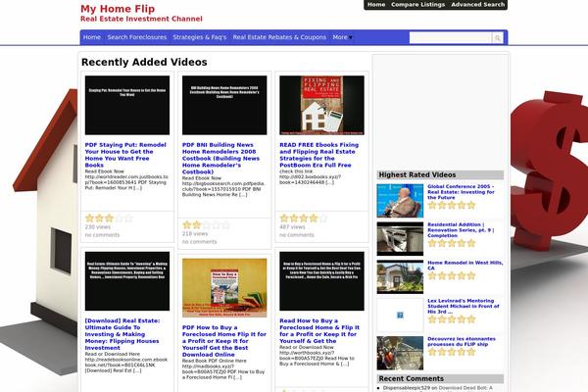Screen dimensions: 588x392
Task: Open the BNI Building News Costbook thumbnail
Action: coord(224,105)
